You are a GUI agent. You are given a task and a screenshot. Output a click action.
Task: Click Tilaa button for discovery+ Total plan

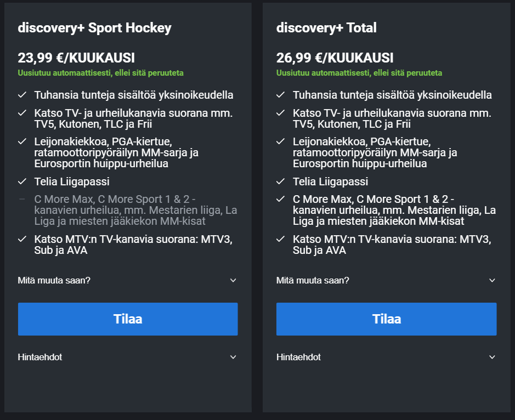(x=386, y=319)
